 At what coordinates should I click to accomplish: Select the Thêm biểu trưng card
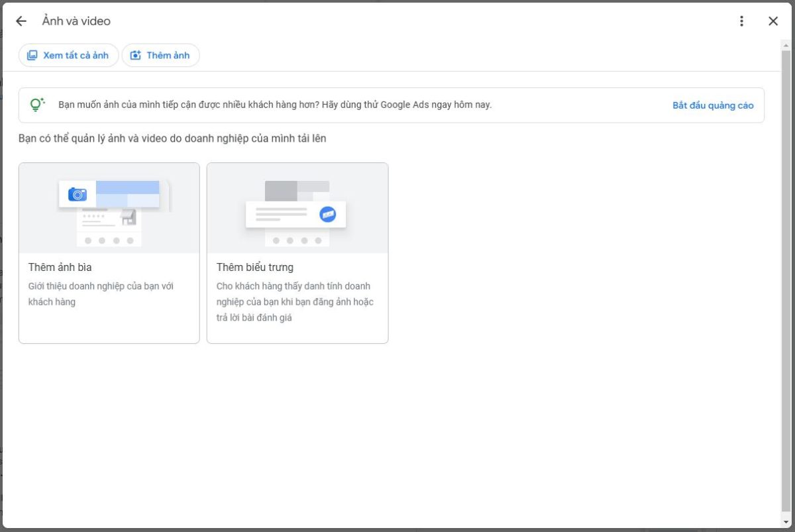(297, 252)
